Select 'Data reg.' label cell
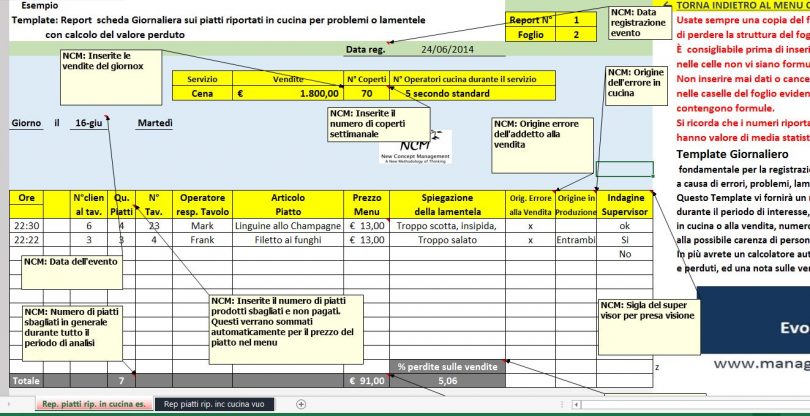The height and width of the screenshot is (416, 810). click(366, 50)
